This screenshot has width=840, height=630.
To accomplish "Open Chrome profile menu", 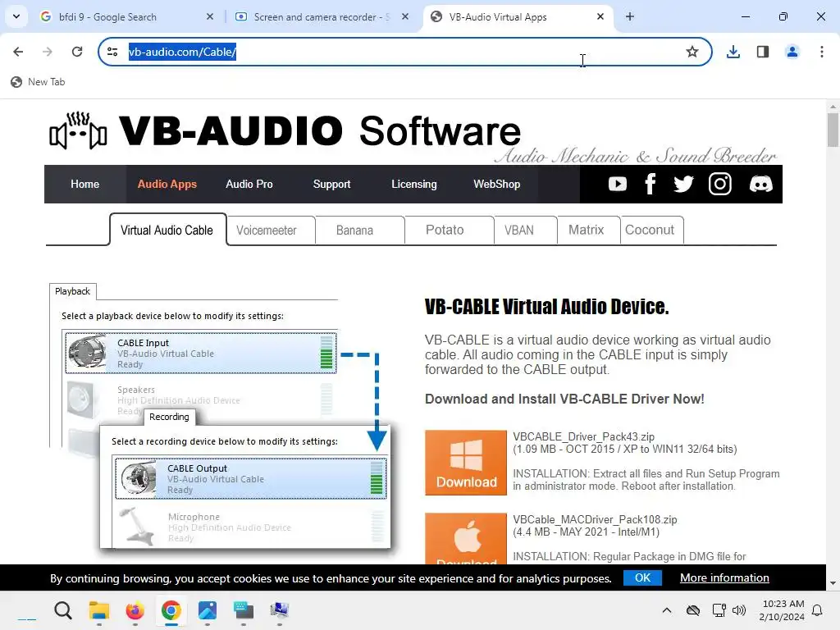I will pyautogui.click(x=792, y=52).
